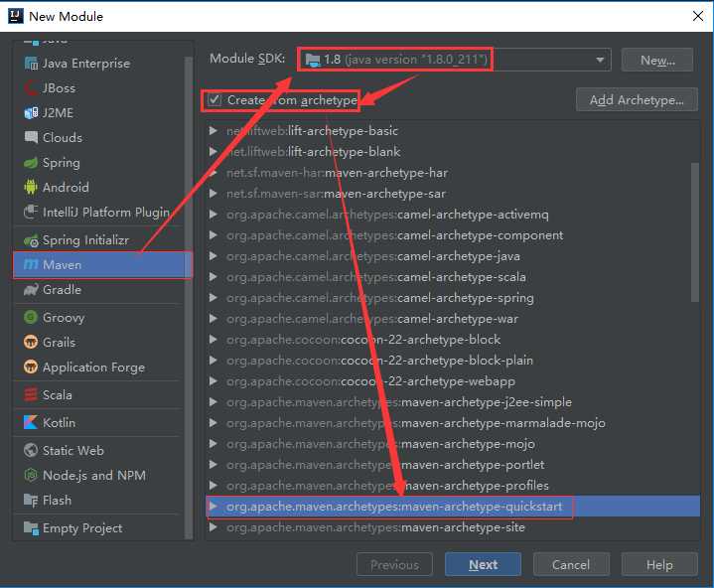
Task: Click the Application Forge icon
Action: click(31, 367)
